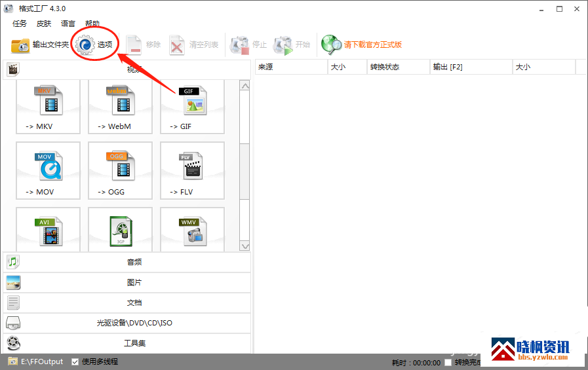Select the -> FLV conversion tile
This screenshot has height=370, width=588.
click(192, 170)
